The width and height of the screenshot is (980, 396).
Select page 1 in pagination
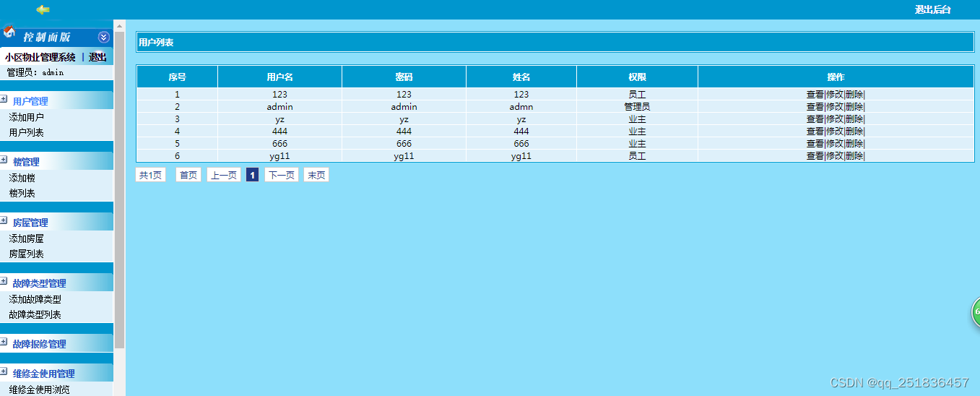252,175
